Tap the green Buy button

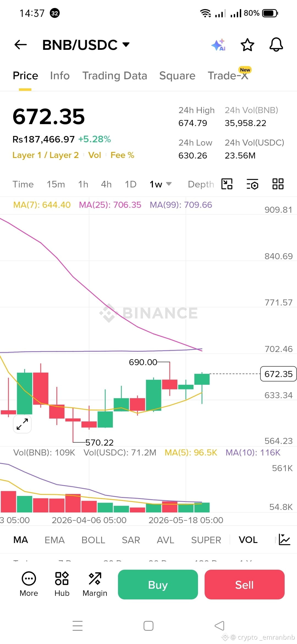158,585
